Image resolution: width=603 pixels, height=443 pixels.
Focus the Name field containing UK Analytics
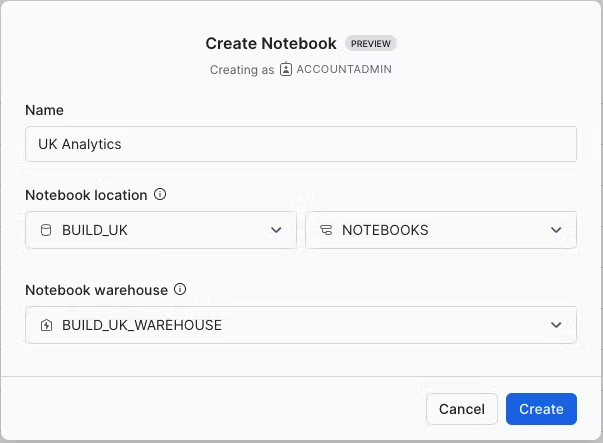(x=300, y=144)
